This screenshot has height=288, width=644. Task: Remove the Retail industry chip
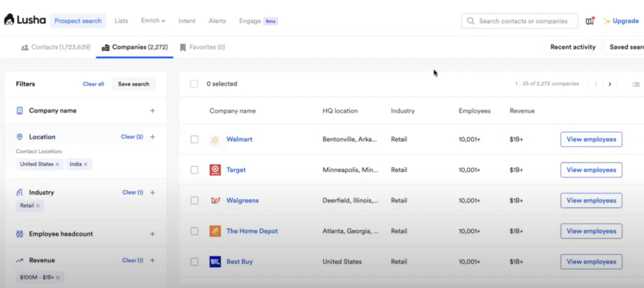tap(38, 206)
